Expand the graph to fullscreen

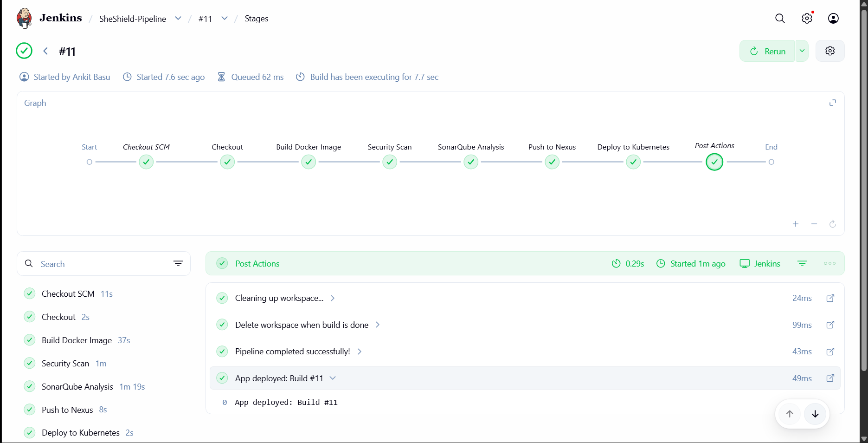coord(833,103)
